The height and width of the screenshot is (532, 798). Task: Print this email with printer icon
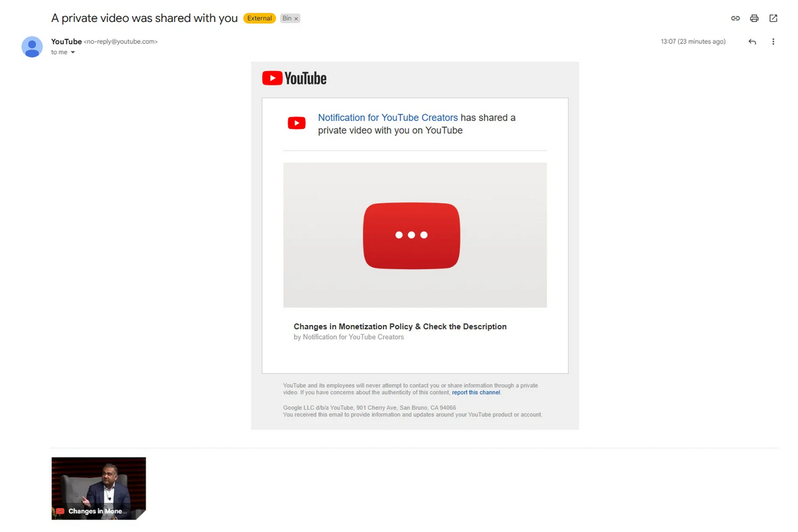(754, 19)
